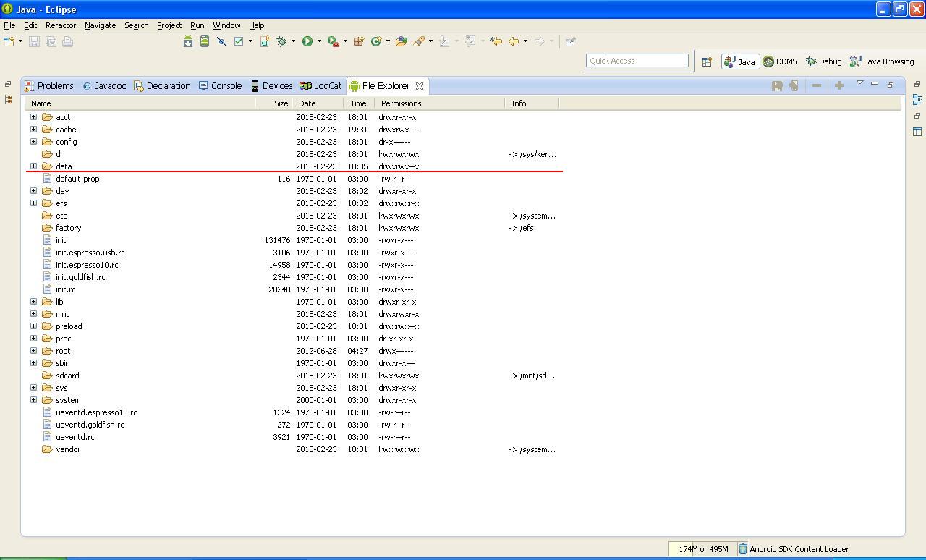
Task: Switch to the Java Browsing perspective
Action: click(x=882, y=61)
